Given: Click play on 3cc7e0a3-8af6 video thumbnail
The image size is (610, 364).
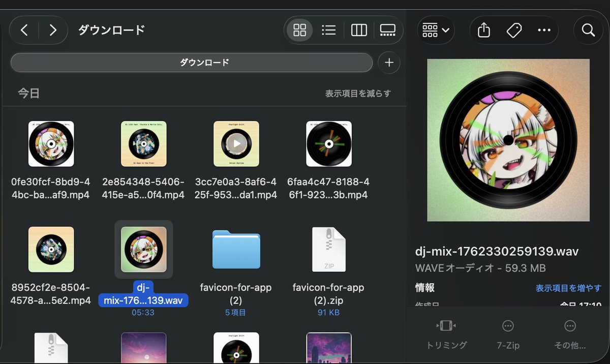Looking at the screenshot, I should 236,144.
